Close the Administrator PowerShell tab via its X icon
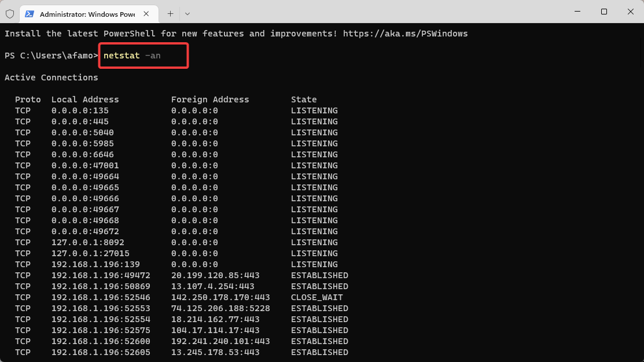Screen dimensions: 644x362 pos(146,13)
